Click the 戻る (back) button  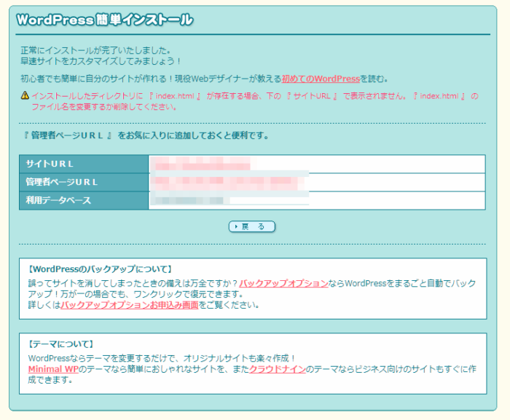pyautogui.click(x=252, y=226)
